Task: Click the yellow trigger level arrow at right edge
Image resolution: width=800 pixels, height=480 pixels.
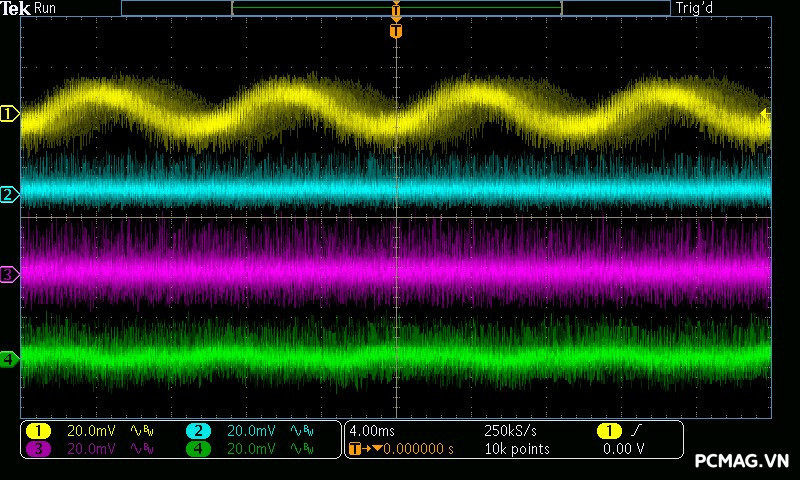Action: [765, 114]
